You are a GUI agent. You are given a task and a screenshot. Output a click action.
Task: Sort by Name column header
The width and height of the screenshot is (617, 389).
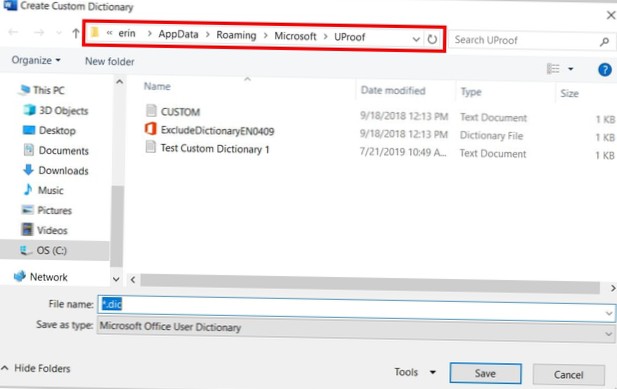click(x=157, y=86)
